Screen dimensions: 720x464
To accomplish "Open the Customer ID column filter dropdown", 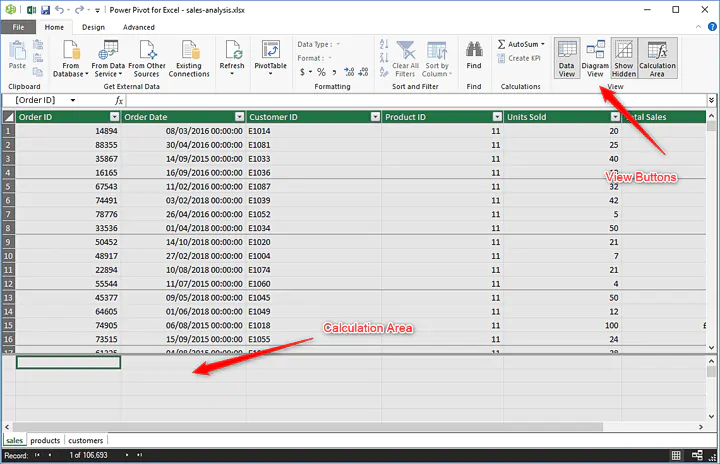I will [x=375, y=117].
